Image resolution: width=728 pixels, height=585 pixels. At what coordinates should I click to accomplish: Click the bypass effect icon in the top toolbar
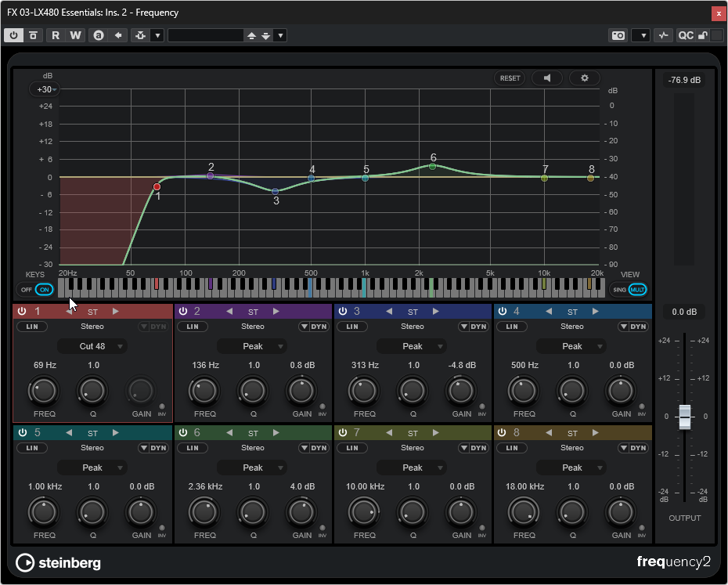coord(33,35)
